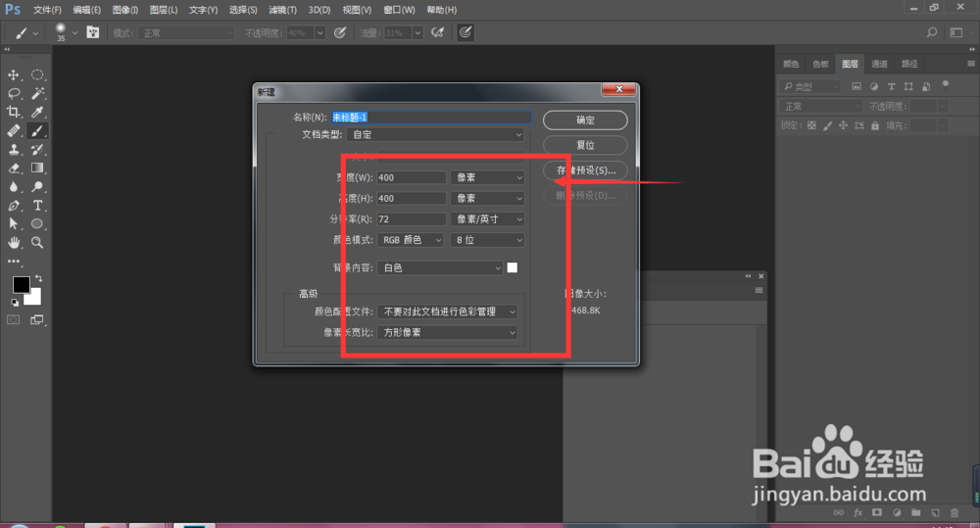
Task: Click the 名称 input field
Action: click(431, 117)
